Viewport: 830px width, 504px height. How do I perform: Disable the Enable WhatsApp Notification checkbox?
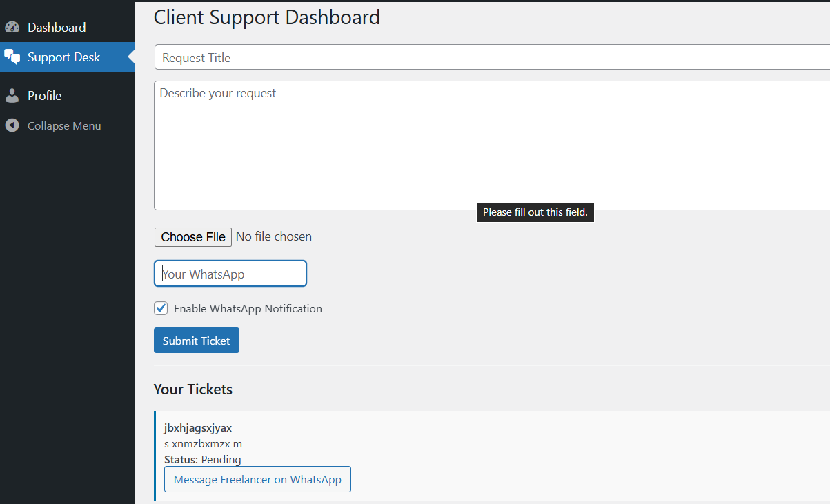[x=160, y=308]
